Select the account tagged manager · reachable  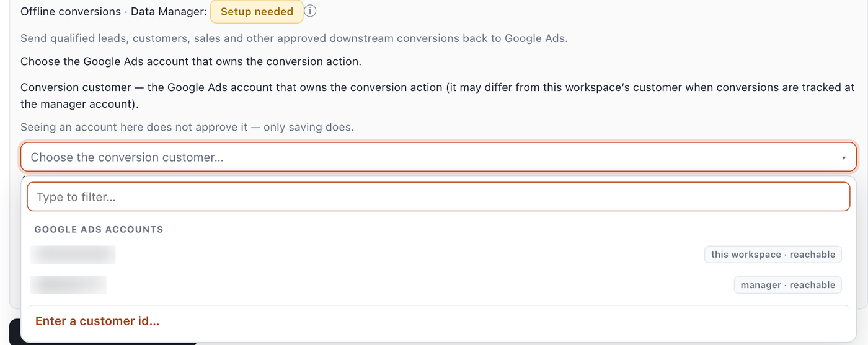[x=438, y=285]
